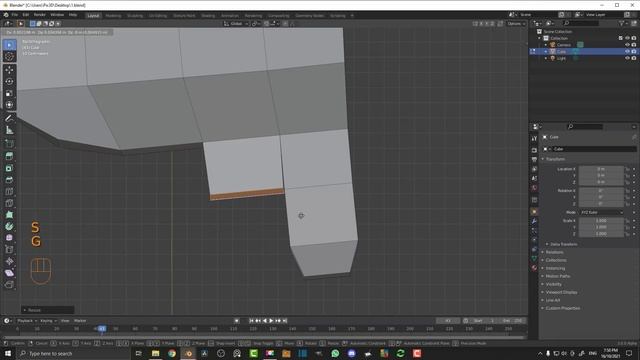
Task: Select the Rip Region tool
Action: coord(9,284)
